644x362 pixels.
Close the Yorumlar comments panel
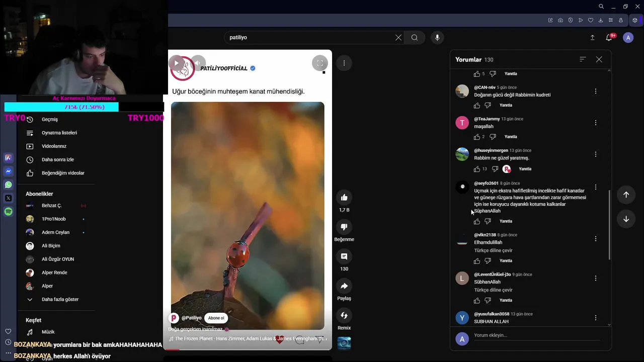point(599,59)
